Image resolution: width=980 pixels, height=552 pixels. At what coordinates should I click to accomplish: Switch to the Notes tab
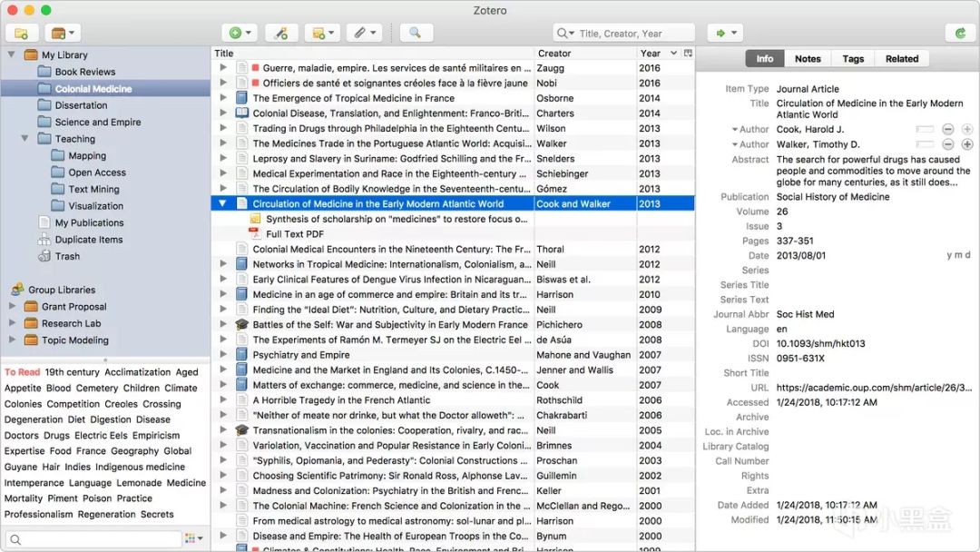coord(808,59)
